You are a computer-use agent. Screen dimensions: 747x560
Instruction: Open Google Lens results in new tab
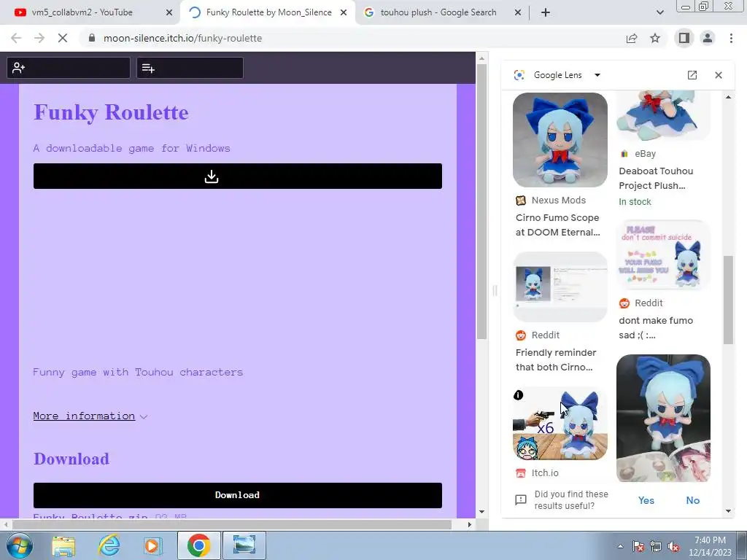[692, 75]
